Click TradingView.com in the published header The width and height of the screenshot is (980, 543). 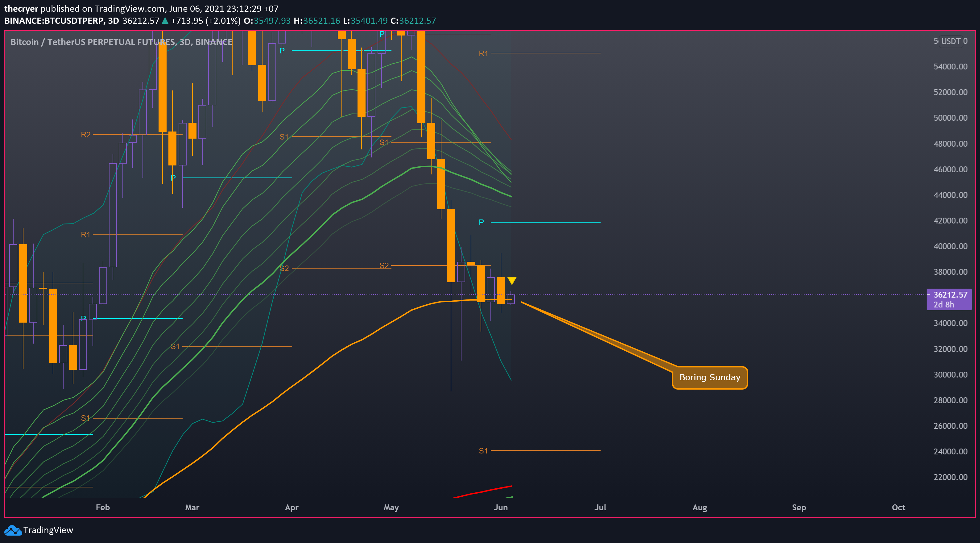point(129,8)
